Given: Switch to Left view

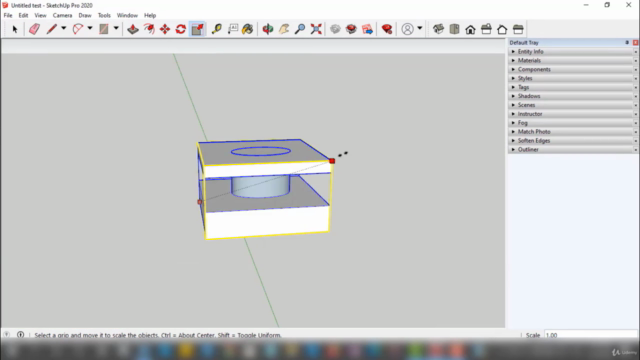Looking at the screenshot, I should point(518,29).
